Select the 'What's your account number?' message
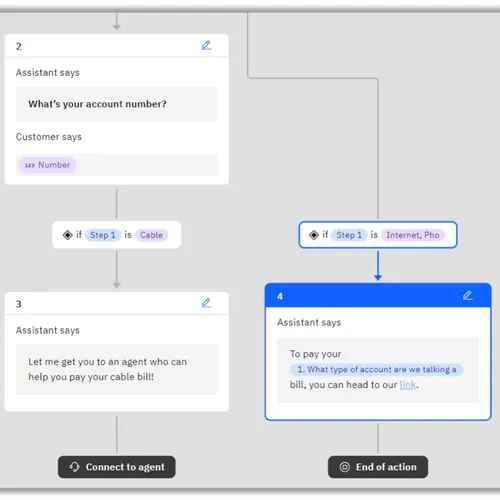 point(117,104)
